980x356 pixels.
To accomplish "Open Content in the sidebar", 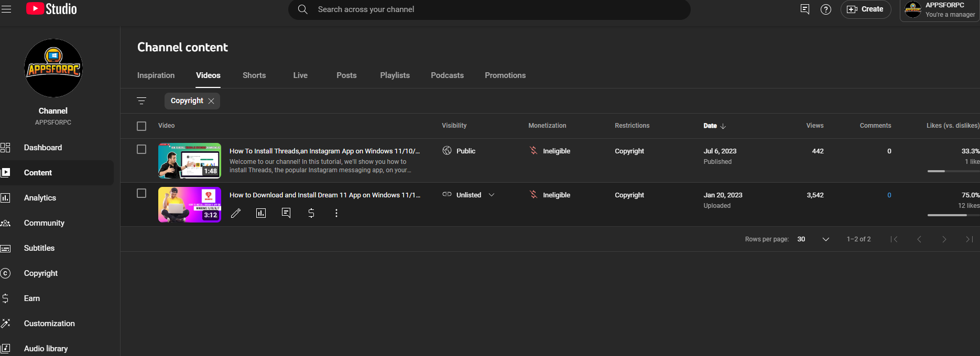I will click(57, 173).
